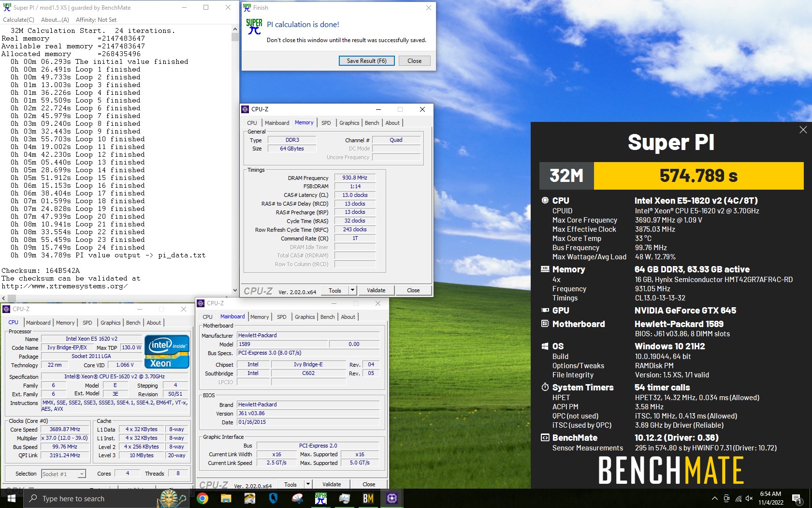
Task: Open the About...(A) menu in Super PI
Action: 55,20
